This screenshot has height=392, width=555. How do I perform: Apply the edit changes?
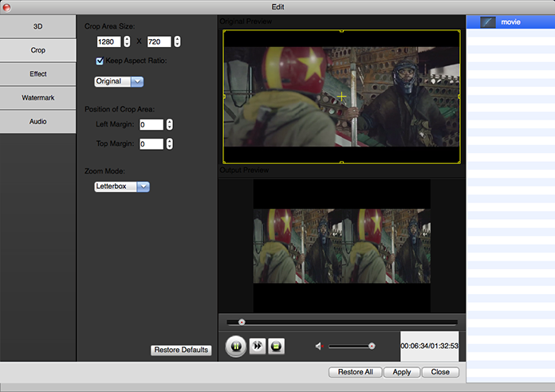pyautogui.click(x=402, y=372)
